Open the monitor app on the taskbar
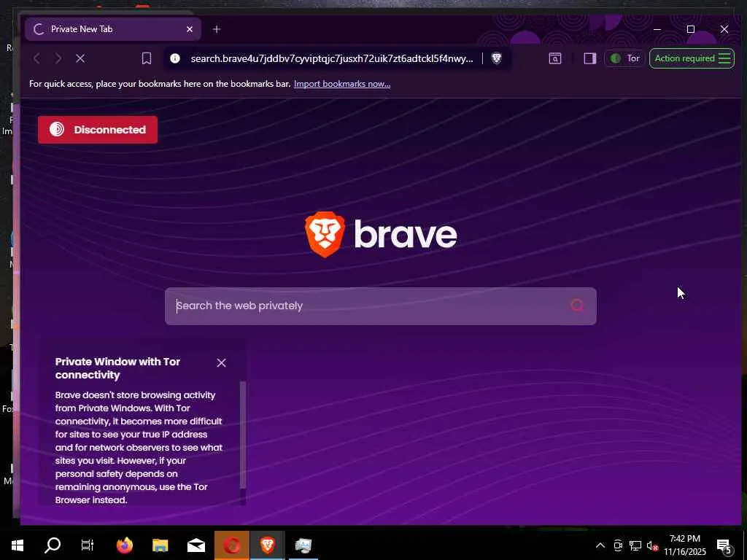This screenshot has width=747, height=560. point(303,545)
